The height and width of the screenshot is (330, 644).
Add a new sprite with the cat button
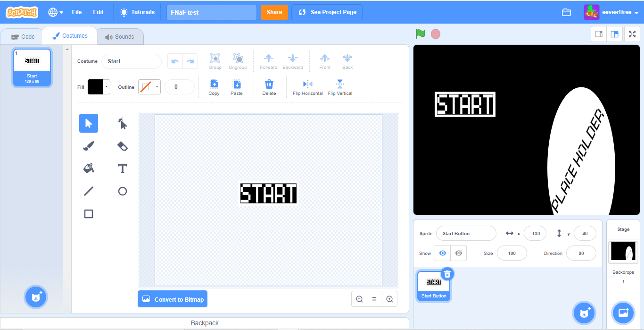584,313
